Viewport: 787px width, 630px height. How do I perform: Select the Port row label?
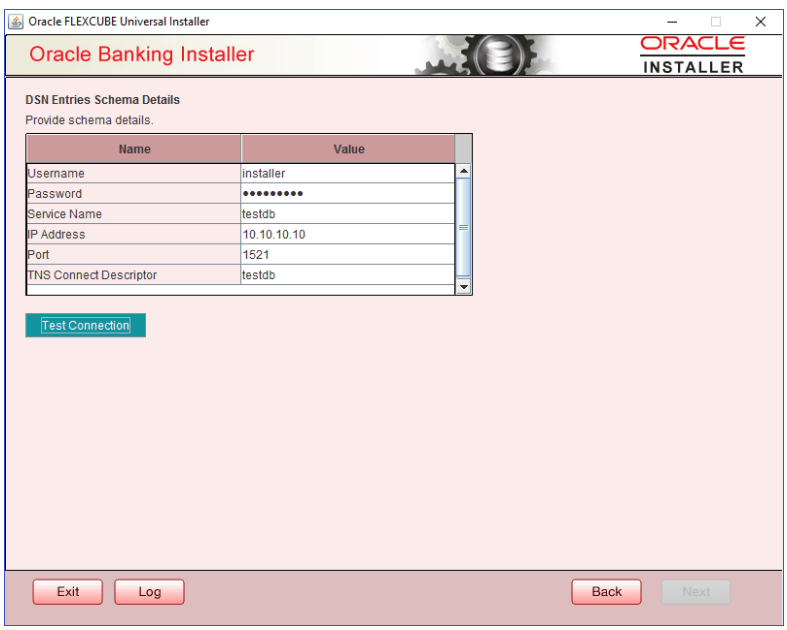coord(134,255)
